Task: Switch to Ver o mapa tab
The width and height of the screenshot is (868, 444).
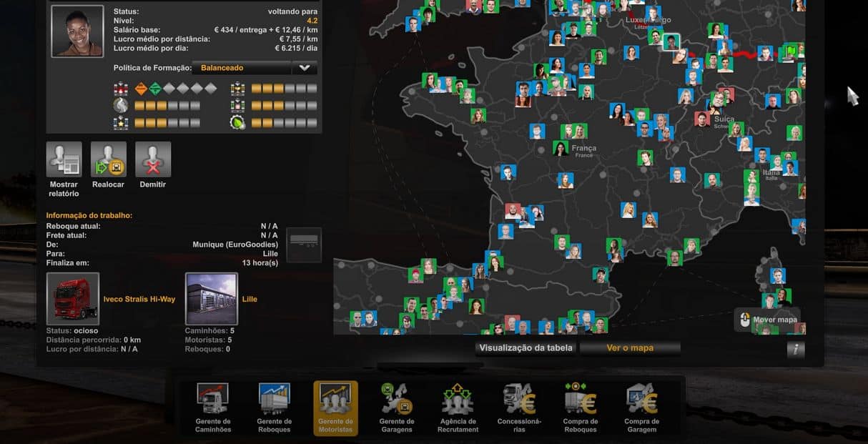Action: [630, 348]
